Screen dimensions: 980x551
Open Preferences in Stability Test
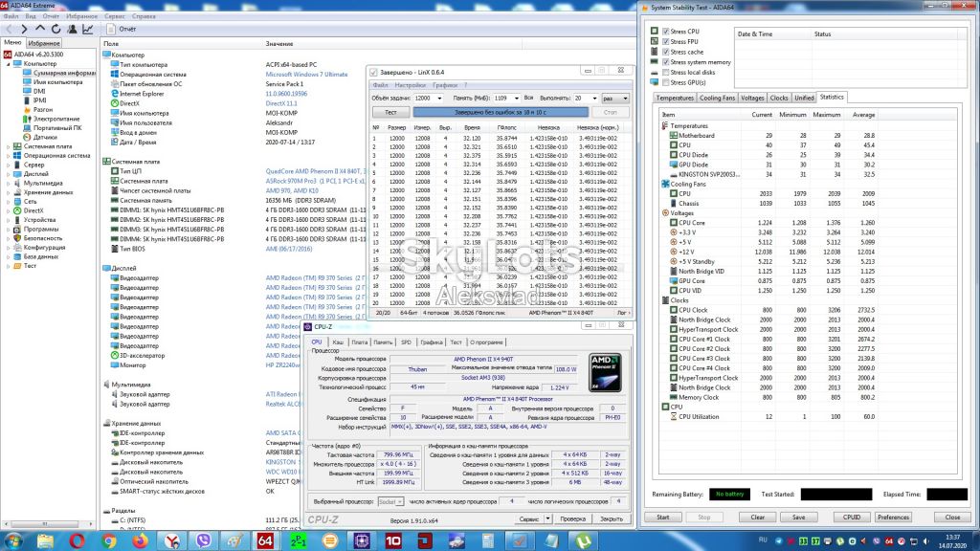pos(893,518)
